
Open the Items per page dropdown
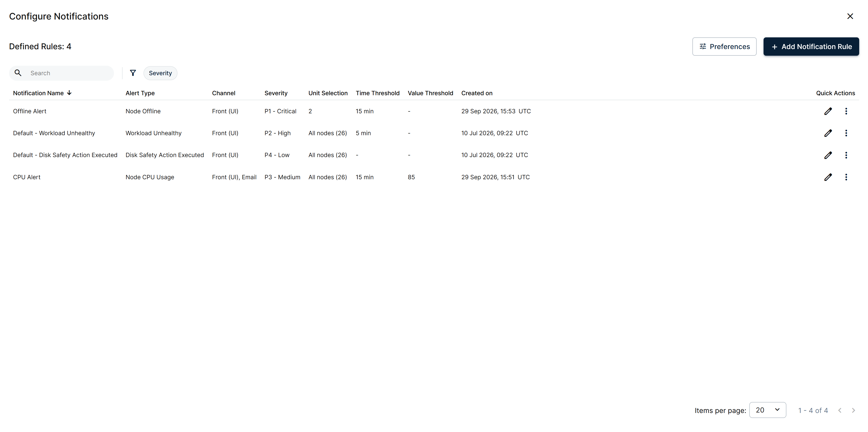[768, 410]
